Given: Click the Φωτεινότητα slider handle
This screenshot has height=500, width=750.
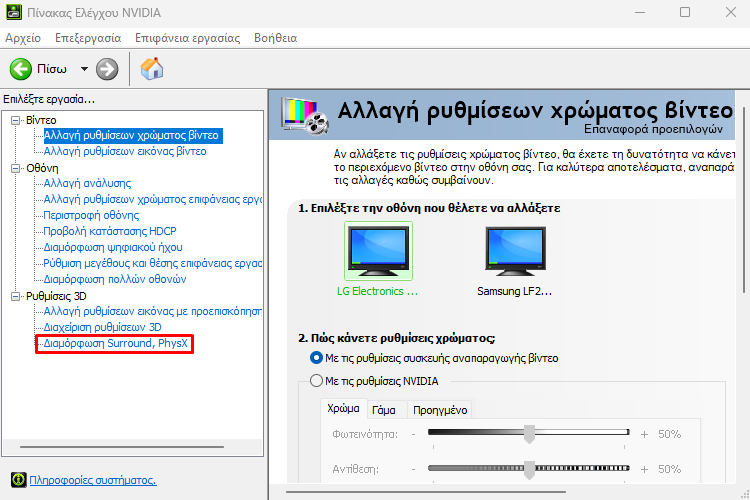Looking at the screenshot, I should 529,434.
